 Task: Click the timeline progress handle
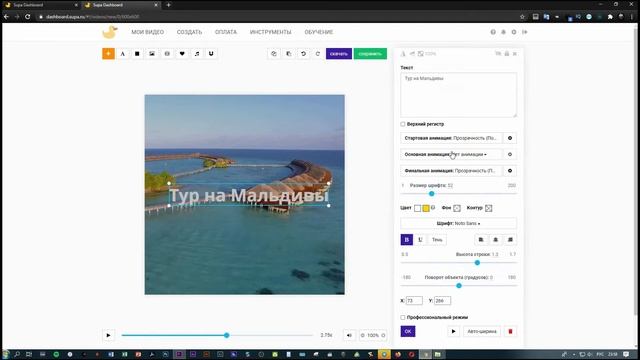(227, 335)
